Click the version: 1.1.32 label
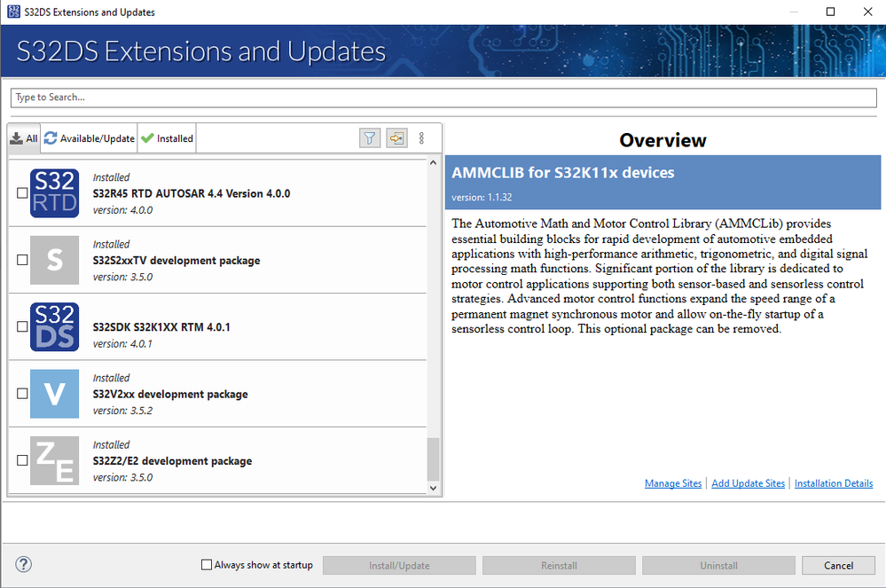886x588 pixels. click(482, 197)
